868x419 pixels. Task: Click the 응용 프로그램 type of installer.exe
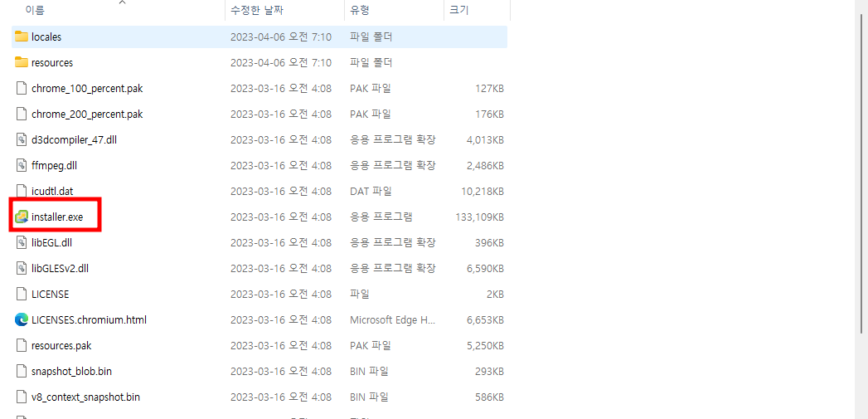(x=381, y=217)
